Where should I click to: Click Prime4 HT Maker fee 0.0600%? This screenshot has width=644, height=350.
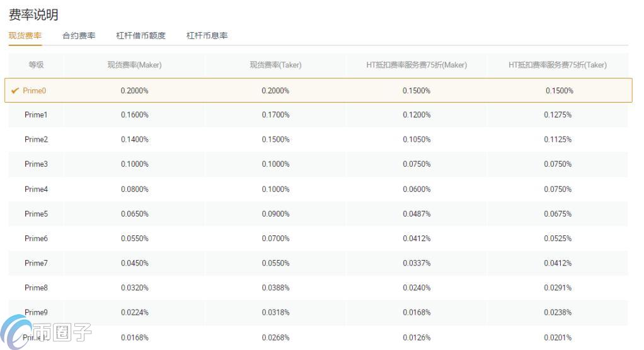(417, 189)
